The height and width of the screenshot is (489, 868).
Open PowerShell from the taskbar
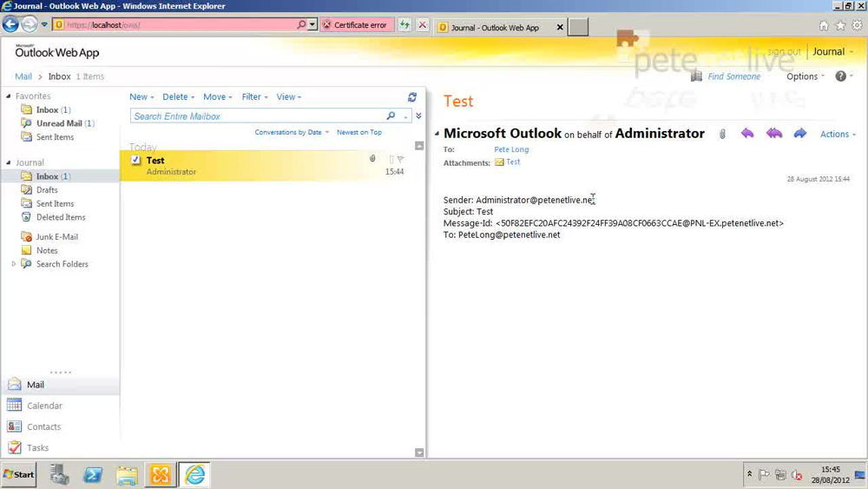point(93,474)
